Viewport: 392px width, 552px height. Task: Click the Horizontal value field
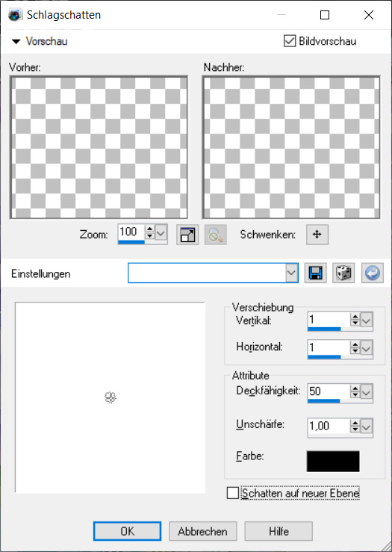329,347
